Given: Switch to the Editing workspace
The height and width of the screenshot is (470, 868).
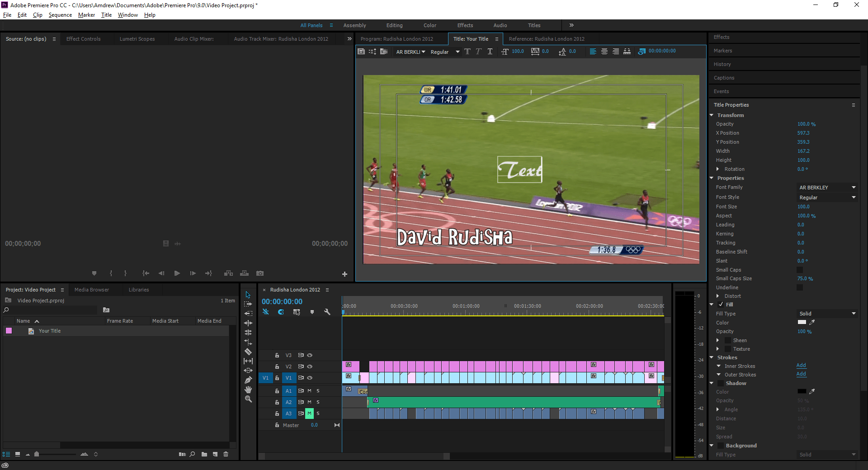Looking at the screenshot, I should [x=394, y=25].
